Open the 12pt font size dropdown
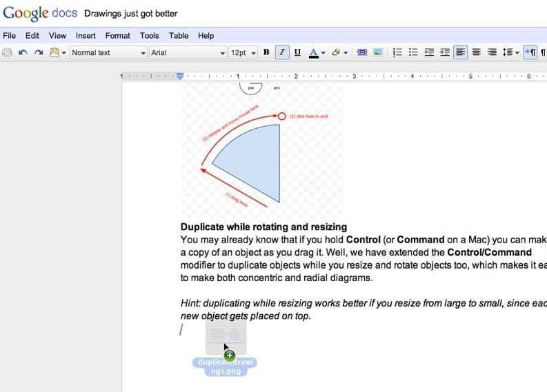The height and width of the screenshot is (392, 547). (243, 52)
